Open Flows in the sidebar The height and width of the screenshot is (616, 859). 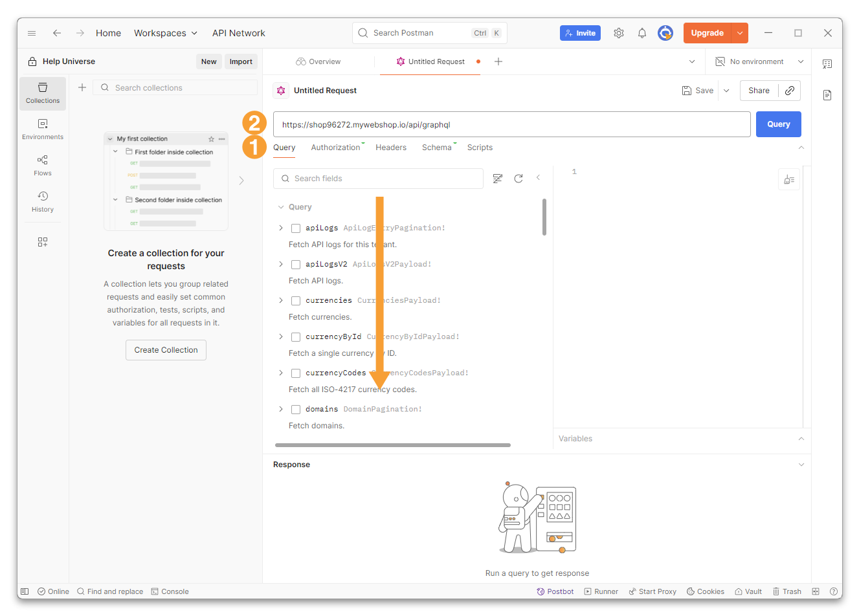pos(43,166)
